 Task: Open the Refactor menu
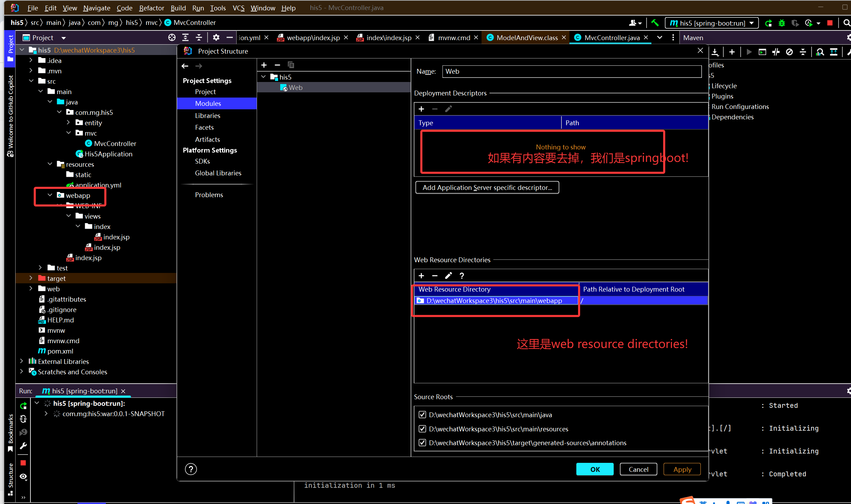[x=151, y=8]
